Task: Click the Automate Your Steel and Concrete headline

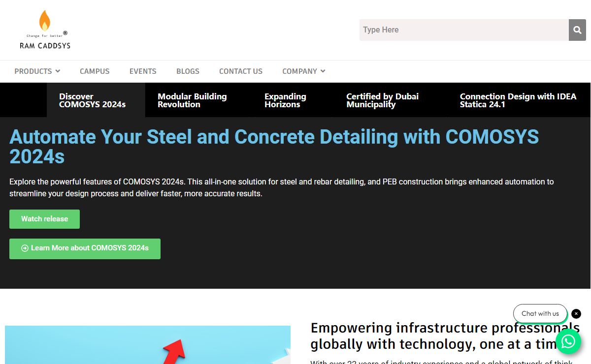Action: (x=274, y=146)
